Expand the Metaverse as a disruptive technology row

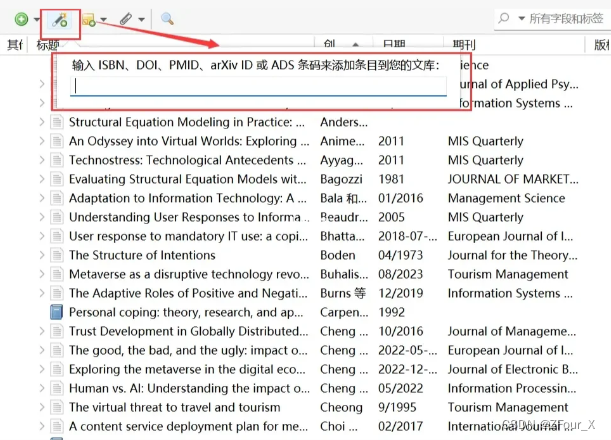click(x=42, y=274)
